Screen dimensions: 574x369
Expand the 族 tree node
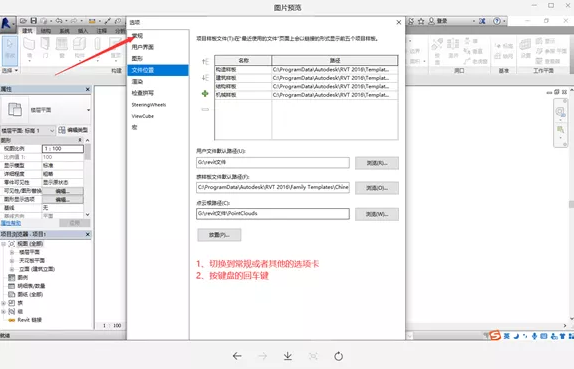3,303
